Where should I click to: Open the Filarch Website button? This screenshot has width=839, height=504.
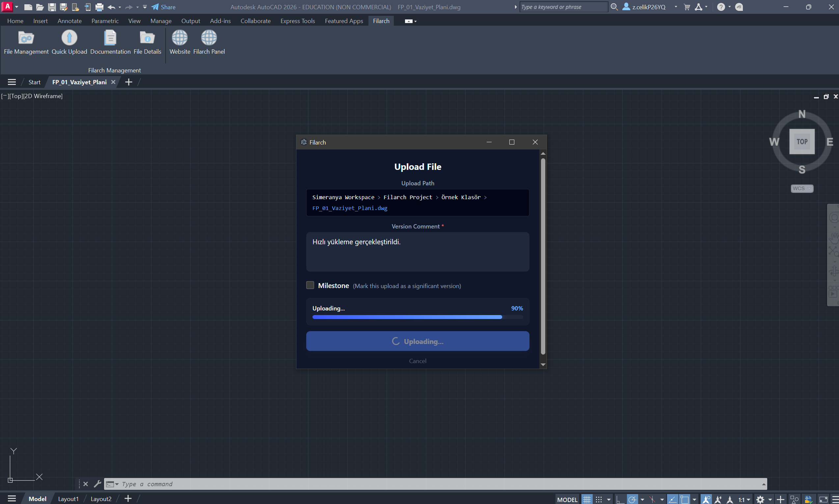tap(180, 42)
